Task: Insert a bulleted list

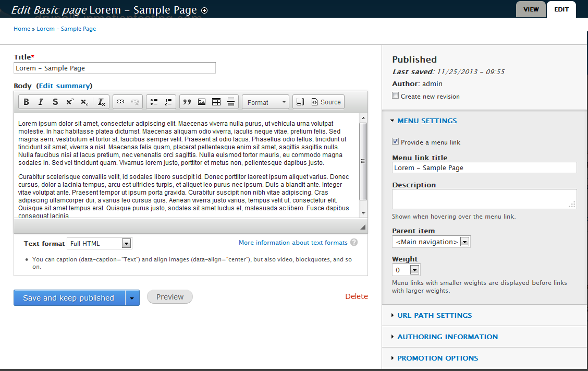Action: [154, 102]
